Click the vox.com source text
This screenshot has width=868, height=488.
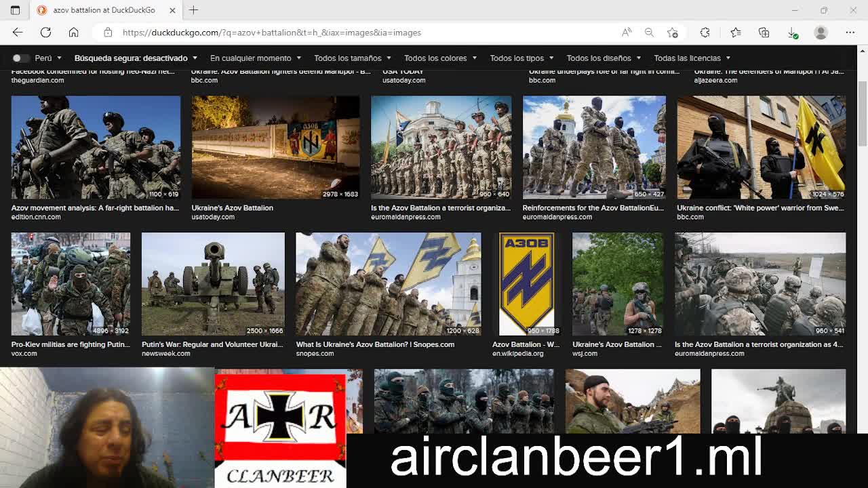click(24, 354)
